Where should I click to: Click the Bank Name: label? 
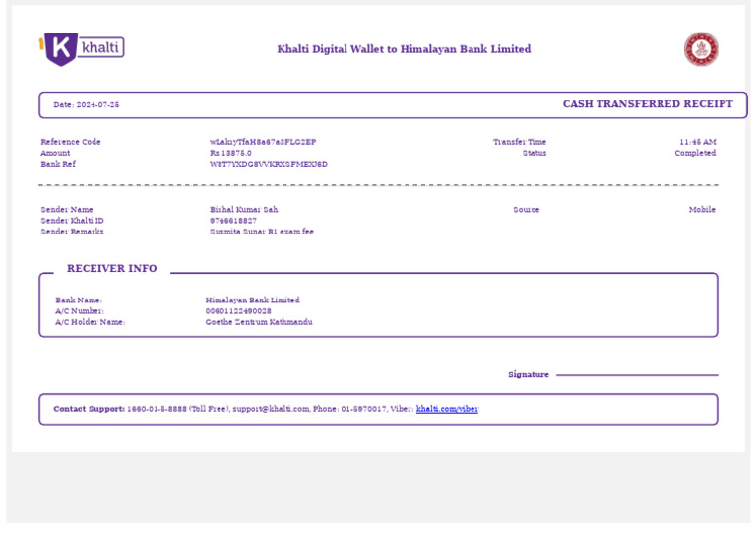click(x=79, y=301)
